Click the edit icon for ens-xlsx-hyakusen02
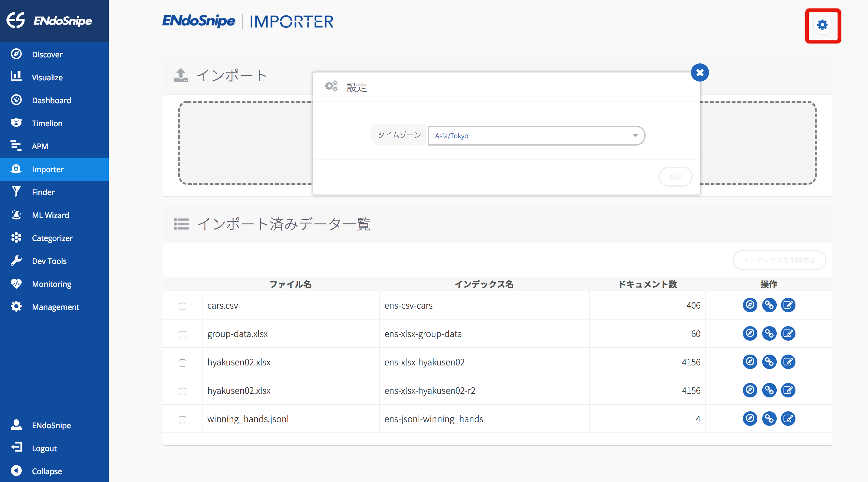 788,362
